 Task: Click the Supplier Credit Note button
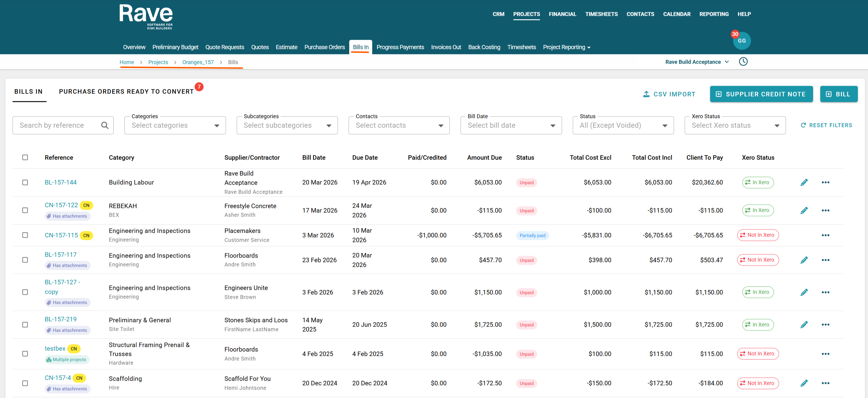click(761, 94)
